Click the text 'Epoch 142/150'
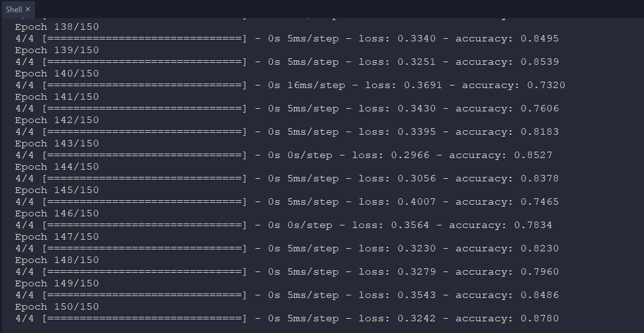Screen dimensions: 644x333 57,121
